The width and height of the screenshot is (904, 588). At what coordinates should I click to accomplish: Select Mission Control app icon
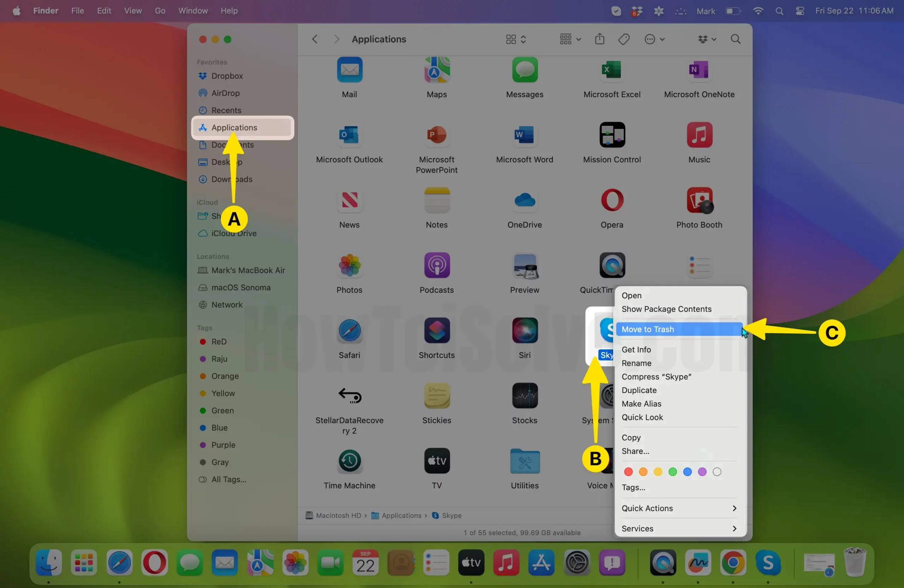coord(612,135)
